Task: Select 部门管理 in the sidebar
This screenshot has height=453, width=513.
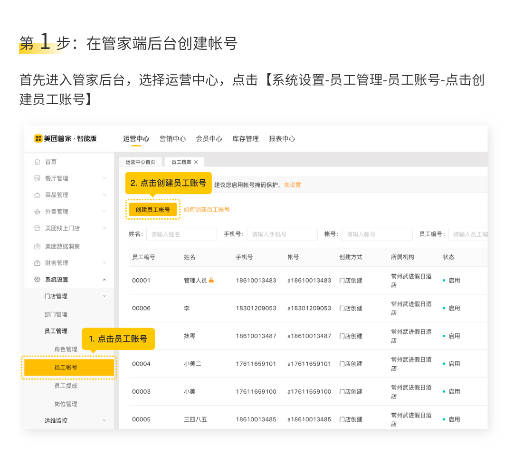Action: point(56,314)
